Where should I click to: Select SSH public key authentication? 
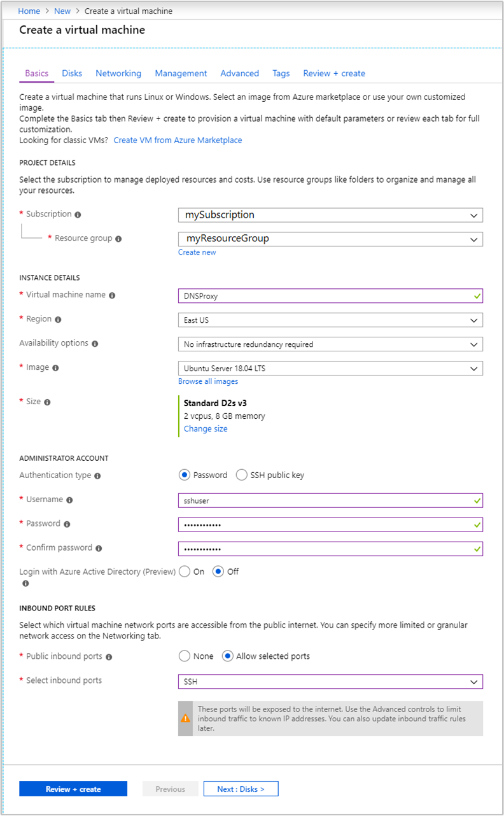(242, 475)
